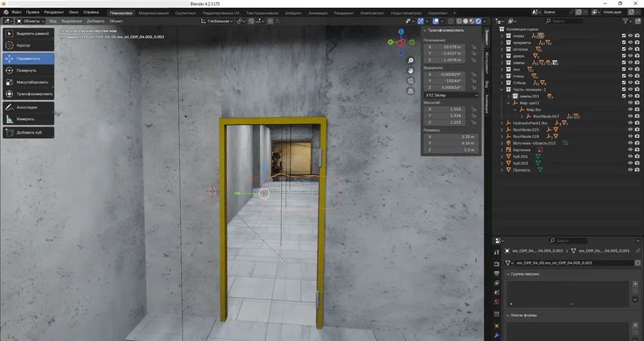Switch perspective/orthographic grid icon
The image size is (644, 341).
coord(410,91)
